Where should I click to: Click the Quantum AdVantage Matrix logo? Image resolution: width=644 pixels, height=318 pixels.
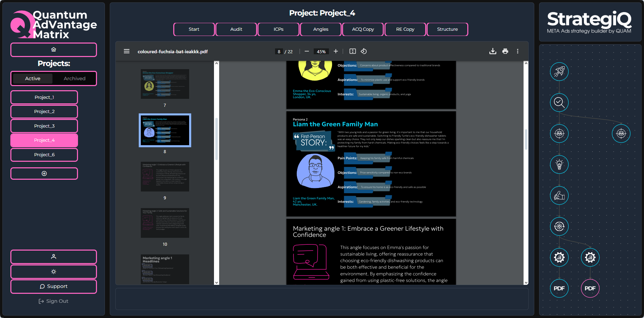53,24
